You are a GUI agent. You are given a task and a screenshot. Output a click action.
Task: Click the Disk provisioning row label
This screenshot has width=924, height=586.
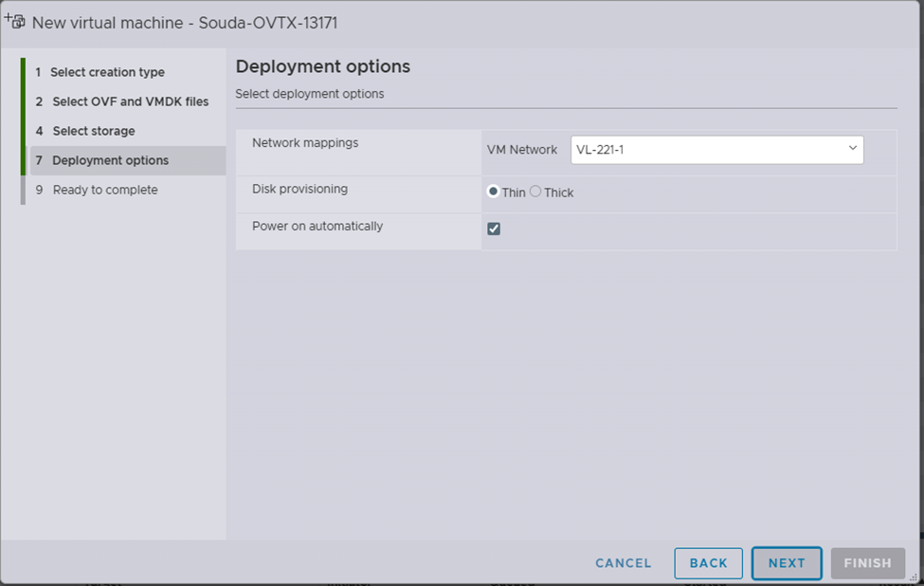299,189
